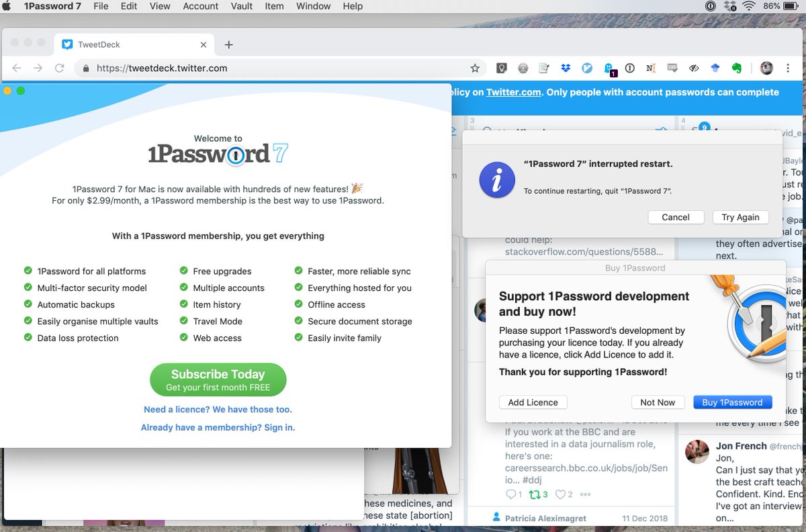Image resolution: width=806 pixels, height=532 pixels.
Task: Click Cancel in the interrupted restart dialog
Action: (x=676, y=217)
